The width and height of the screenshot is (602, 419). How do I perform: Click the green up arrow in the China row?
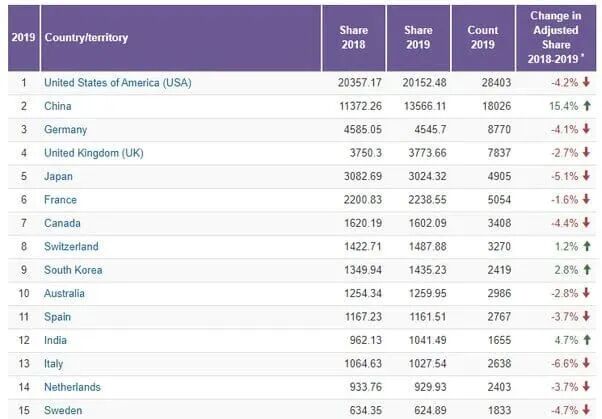[587, 106]
